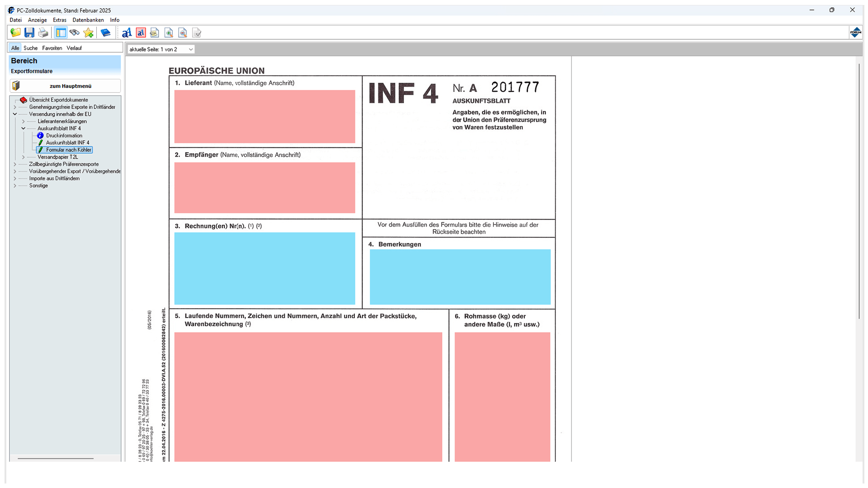The width and height of the screenshot is (868, 488).
Task: Click the document checkmark icon
Action: tap(197, 33)
